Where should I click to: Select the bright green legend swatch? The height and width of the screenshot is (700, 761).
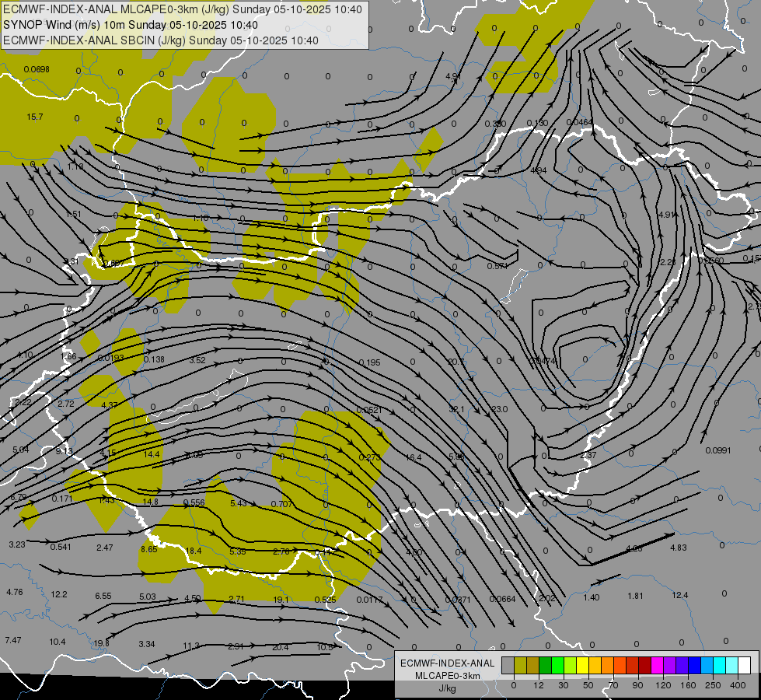pos(557,665)
